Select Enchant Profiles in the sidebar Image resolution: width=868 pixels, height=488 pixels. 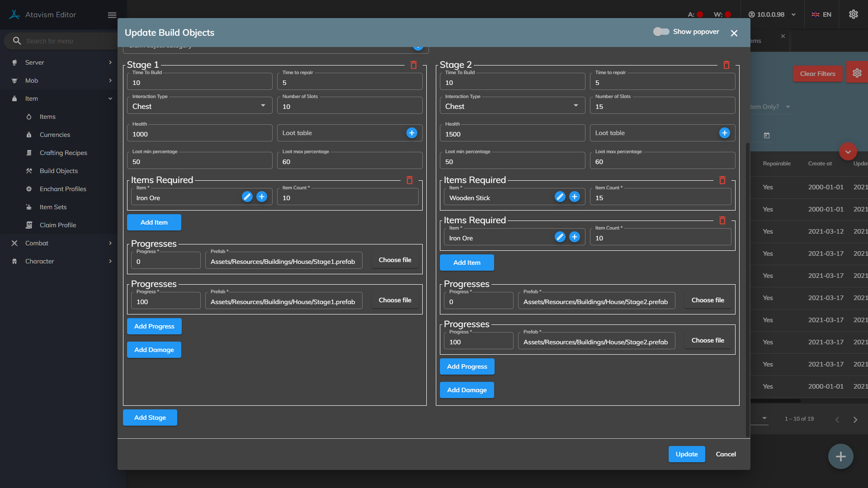click(x=63, y=189)
